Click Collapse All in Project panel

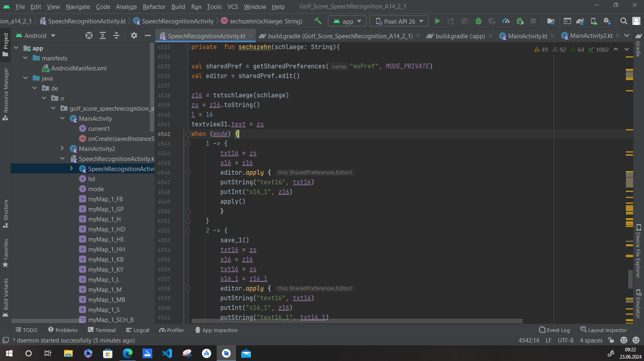116,36
